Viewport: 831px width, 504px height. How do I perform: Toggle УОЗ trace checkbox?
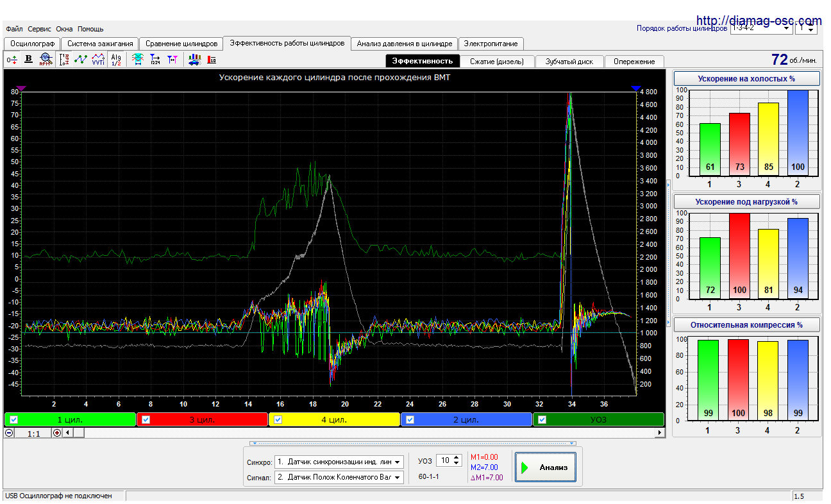(x=542, y=420)
